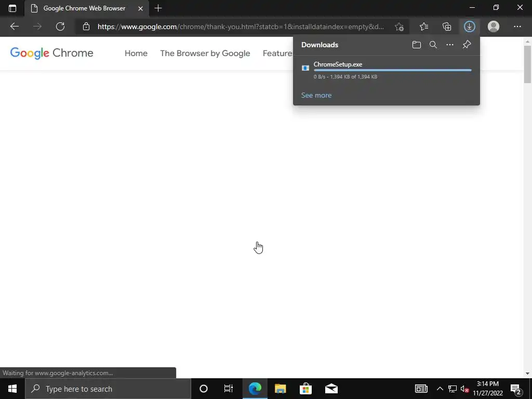
Task: Add this page to favorites
Action: tap(400, 26)
